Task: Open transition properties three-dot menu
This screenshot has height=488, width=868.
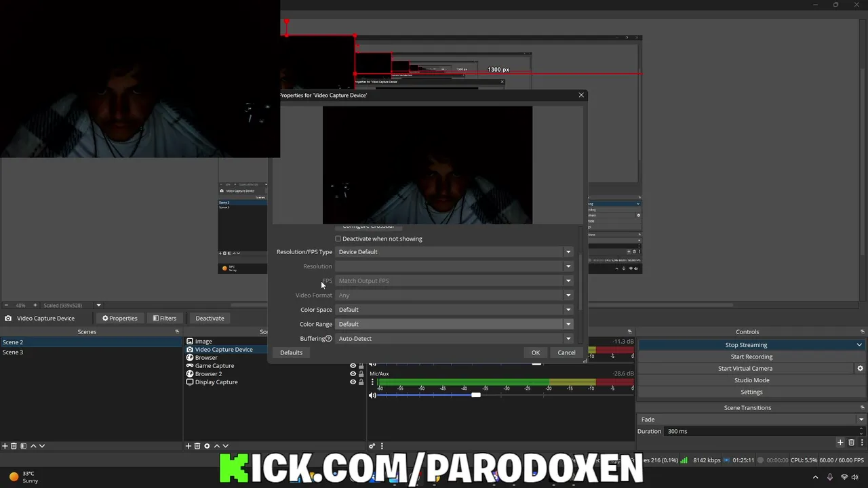Action: click(x=861, y=443)
